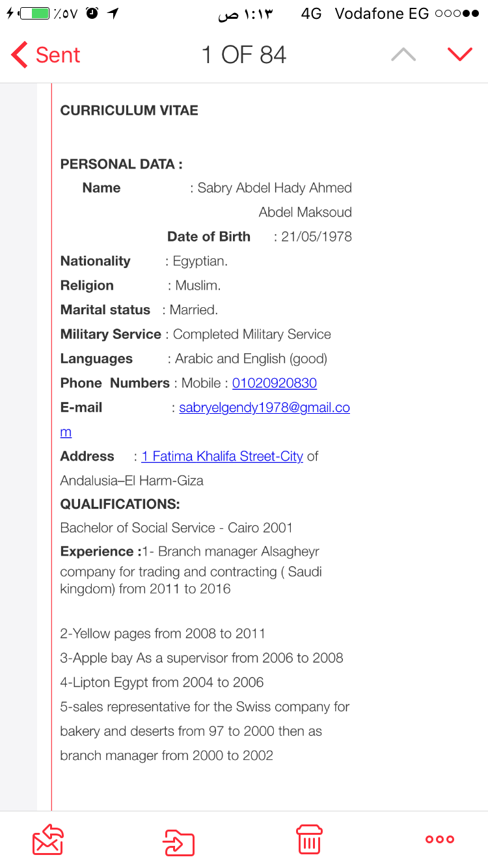This screenshot has width=488, height=868.
Task: Go to next message with down arrow
Action: (460, 55)
